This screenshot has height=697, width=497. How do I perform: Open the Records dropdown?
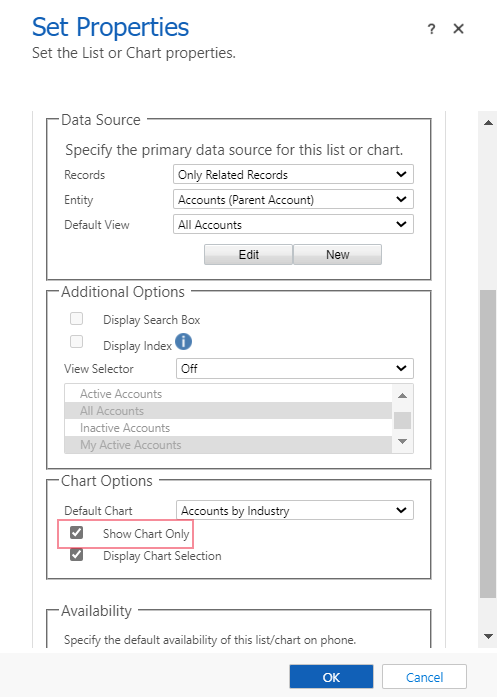click(293, 174)
